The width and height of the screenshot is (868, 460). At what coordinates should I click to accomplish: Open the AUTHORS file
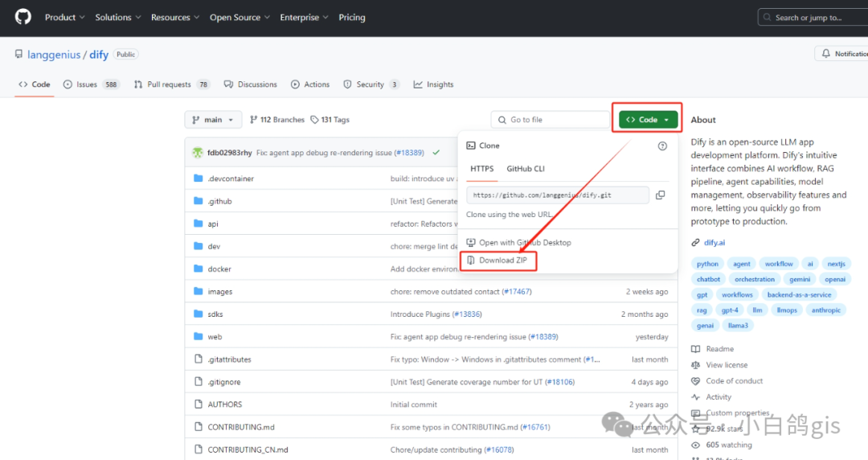[225, 405]
